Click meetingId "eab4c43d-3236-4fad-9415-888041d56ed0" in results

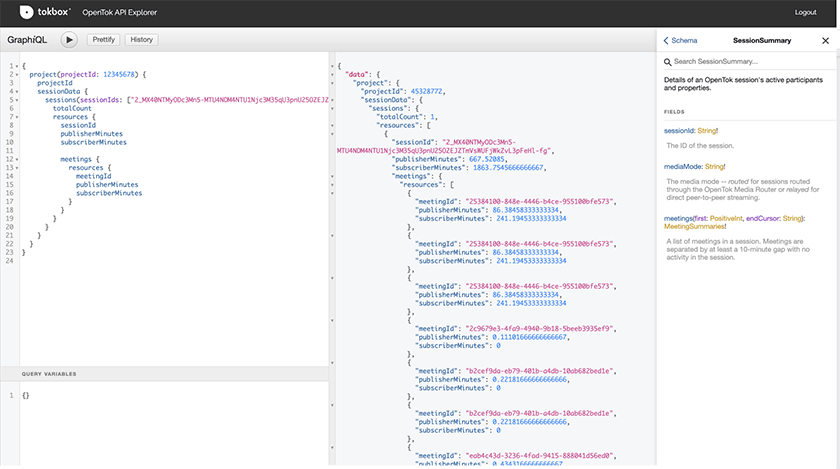coord(539,456)
